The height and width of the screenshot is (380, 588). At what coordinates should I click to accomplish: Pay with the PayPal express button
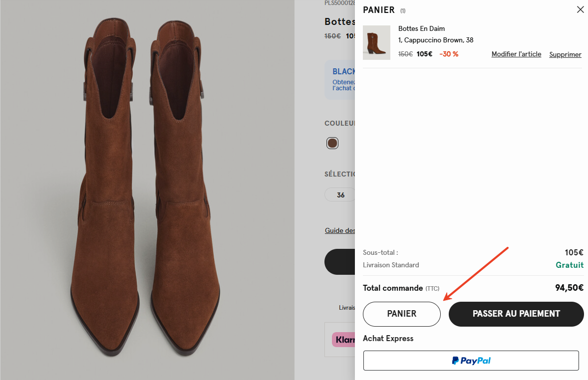(471, 361)
